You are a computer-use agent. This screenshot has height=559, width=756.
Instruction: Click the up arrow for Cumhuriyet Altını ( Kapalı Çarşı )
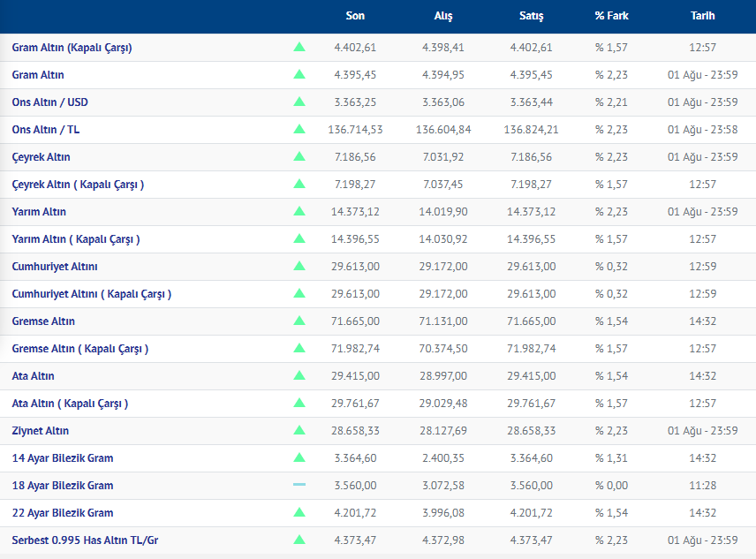(x=299, y=293)
